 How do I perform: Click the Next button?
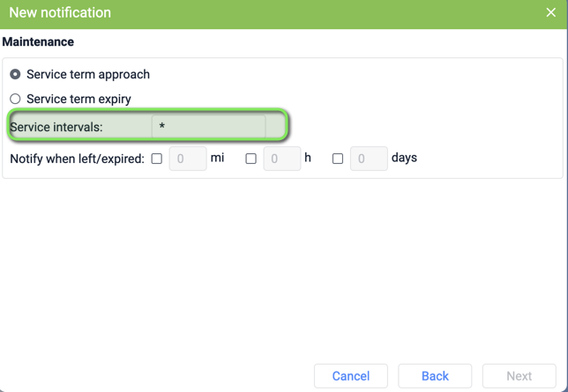519,376
